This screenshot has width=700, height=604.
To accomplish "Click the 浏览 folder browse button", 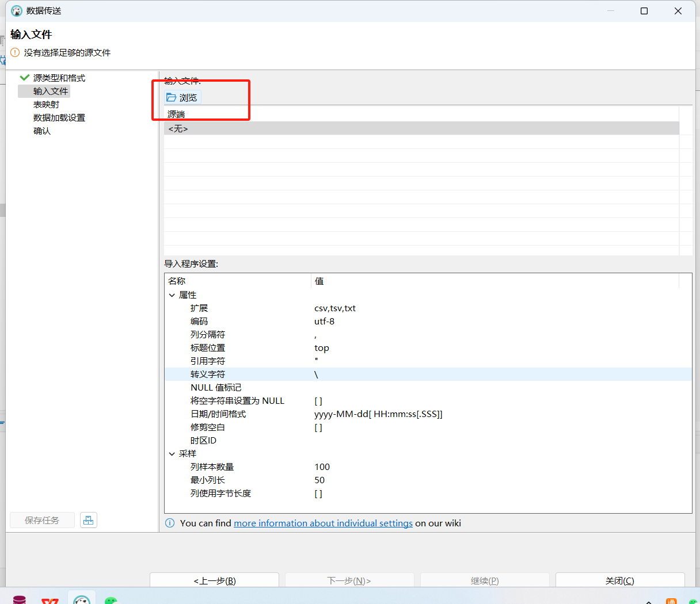I will point(182,98).
